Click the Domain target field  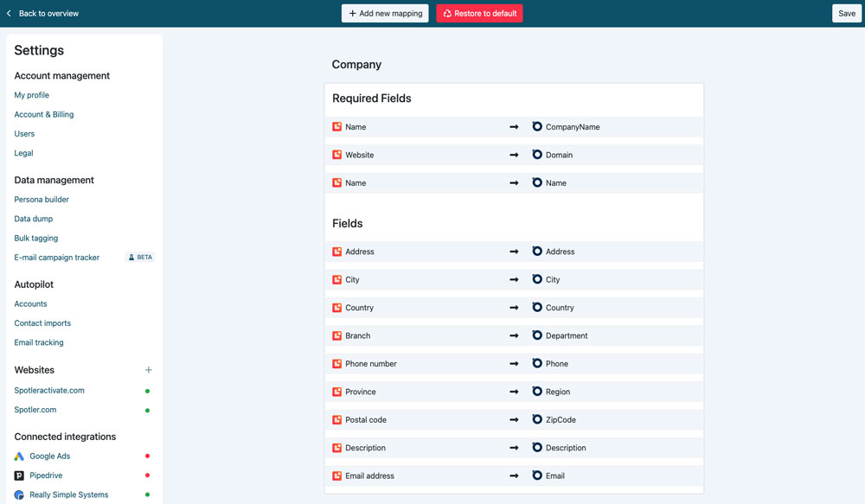coord(559,155)
